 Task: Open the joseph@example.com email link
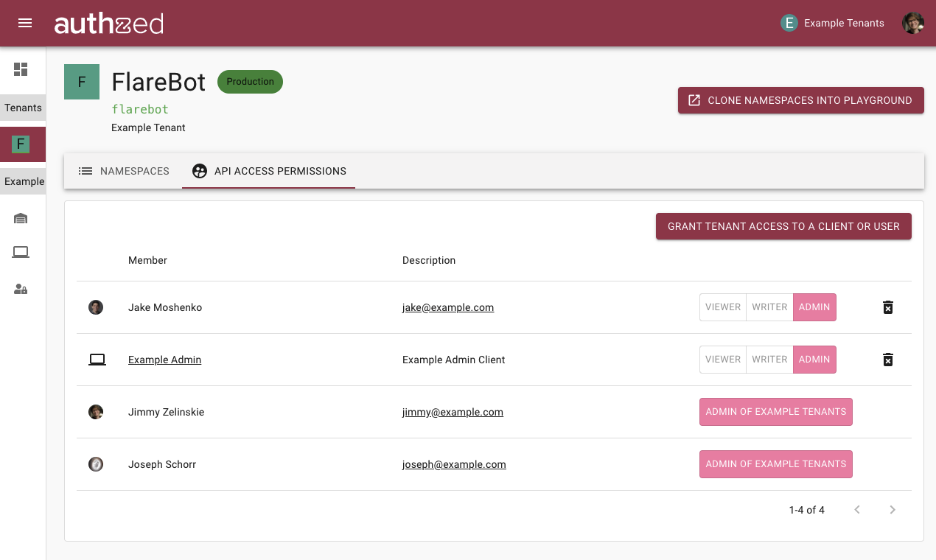pyautogui.click(x=454, y=464)
